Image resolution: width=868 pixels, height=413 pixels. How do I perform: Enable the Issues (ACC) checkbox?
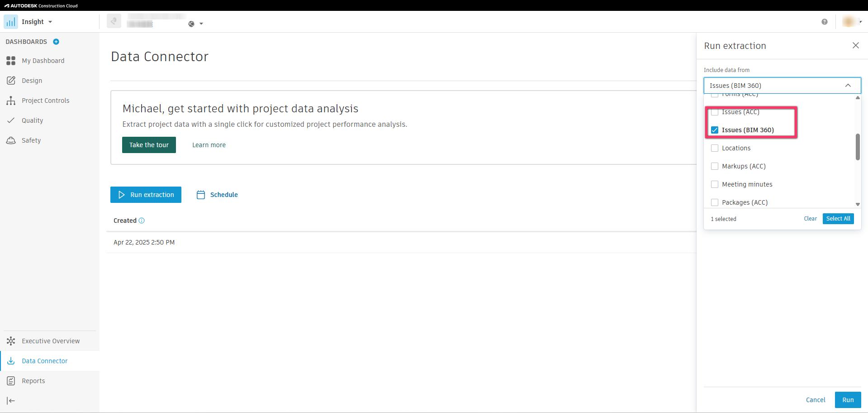tap(715, 111)
